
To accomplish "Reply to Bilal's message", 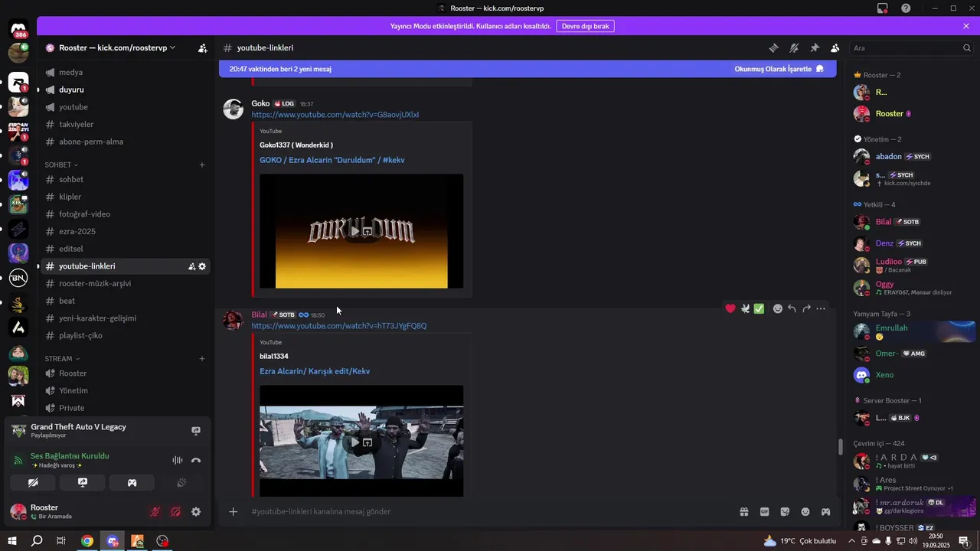I will tap(792, 308).
